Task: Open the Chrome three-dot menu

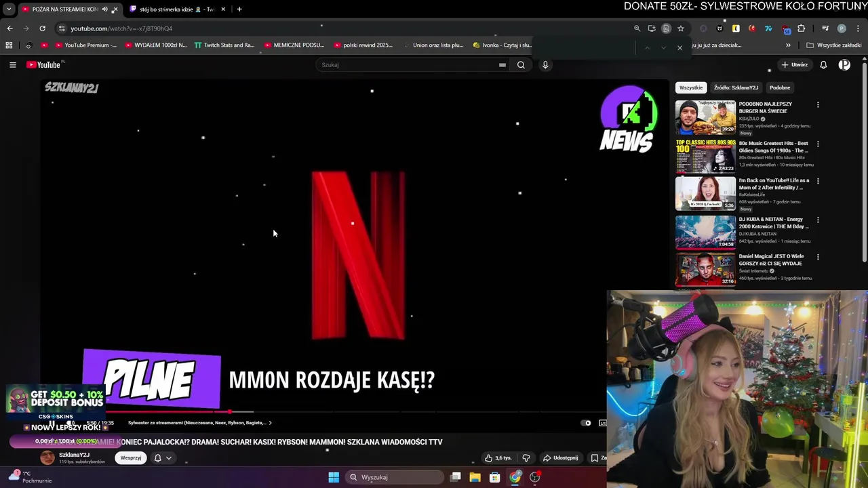Action: point(858,28)
